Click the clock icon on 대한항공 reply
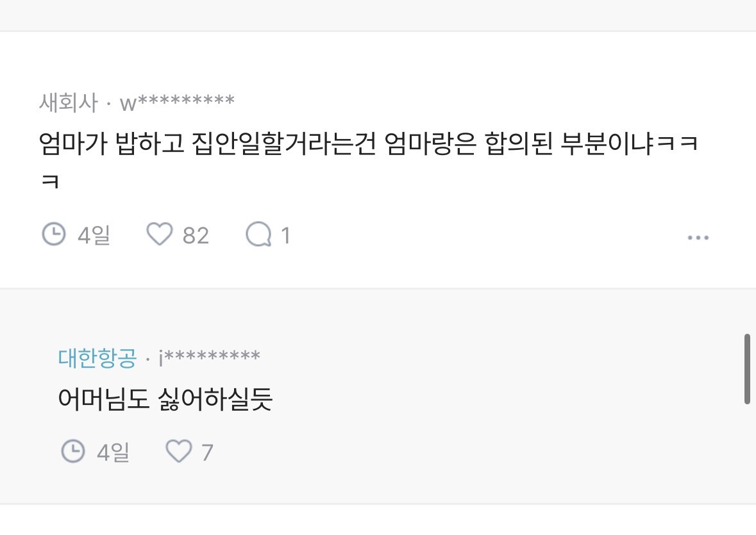Viewport: 756px width, 535px height. [73, 452]
